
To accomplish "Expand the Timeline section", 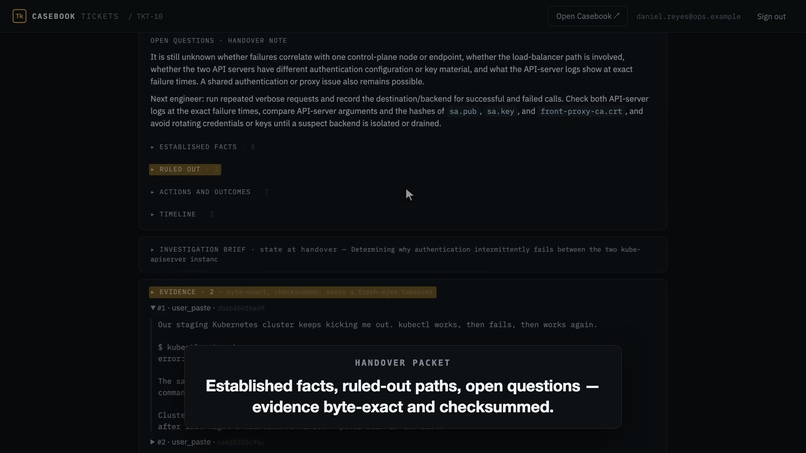I will pos(182,214).
